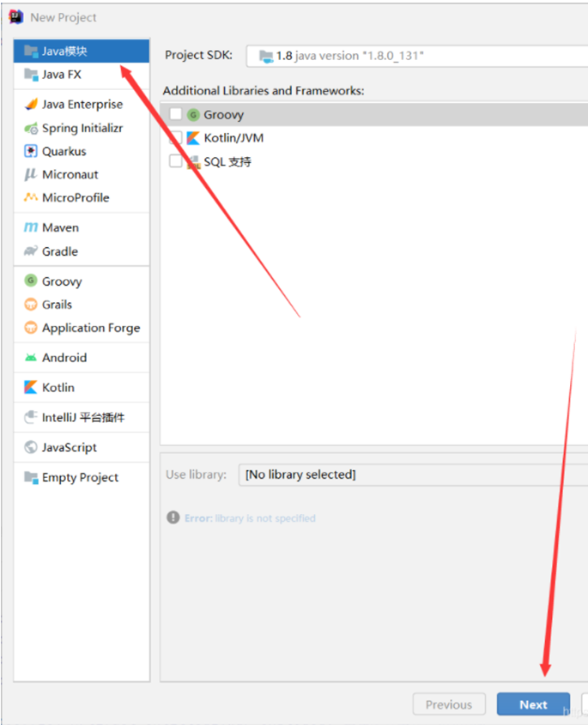Screen dimensions: 588x725
Task: Select Micronaut project type
Action: tap(82, 174)
